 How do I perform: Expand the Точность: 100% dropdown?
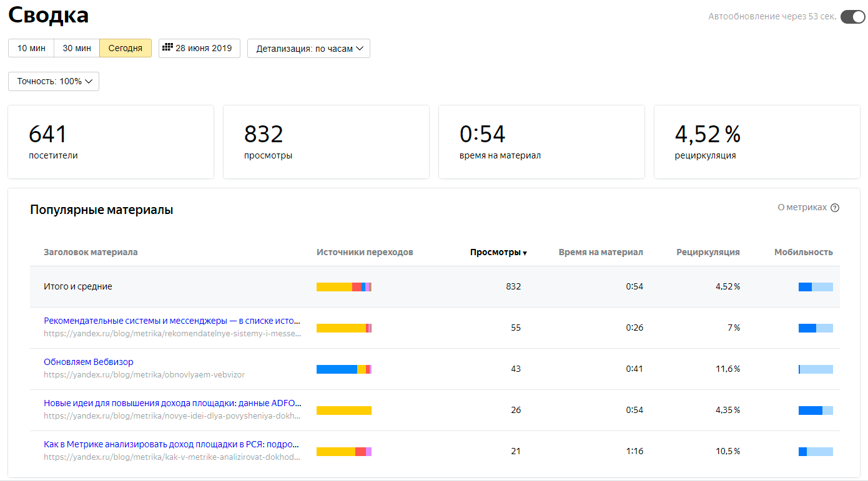pos(54,81)
